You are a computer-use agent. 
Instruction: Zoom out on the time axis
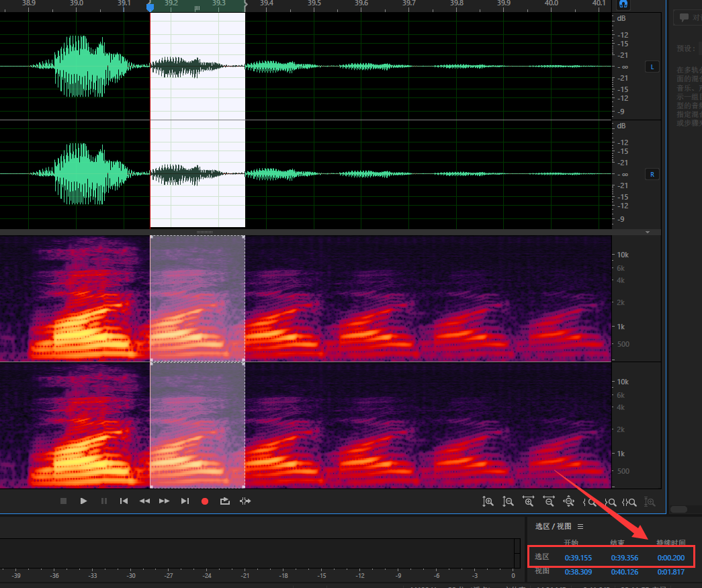[548, 501]
